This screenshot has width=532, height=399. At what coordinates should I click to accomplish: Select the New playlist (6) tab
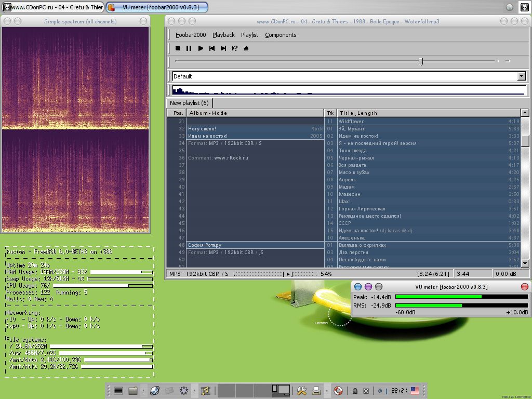pos(189,103)
